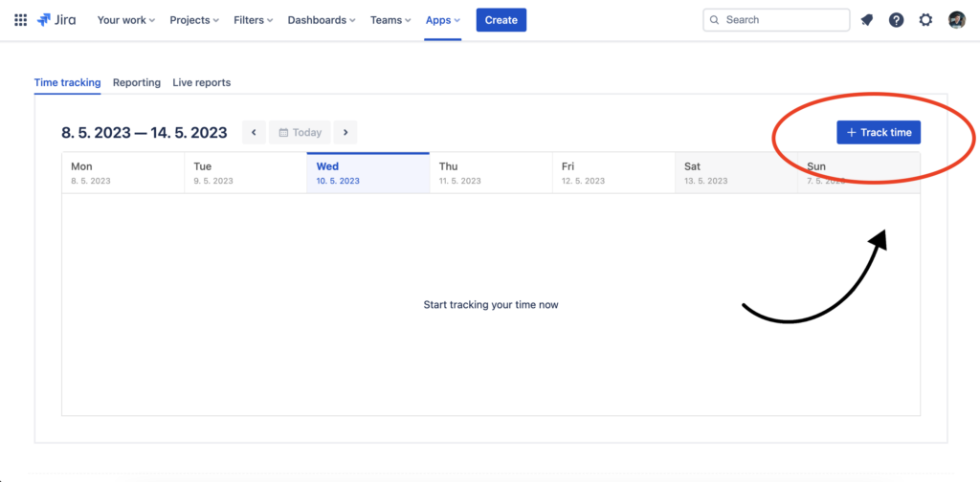Open the app switcher grid icon
This screenshot has width=980, height=482.
tap(21, 20)
